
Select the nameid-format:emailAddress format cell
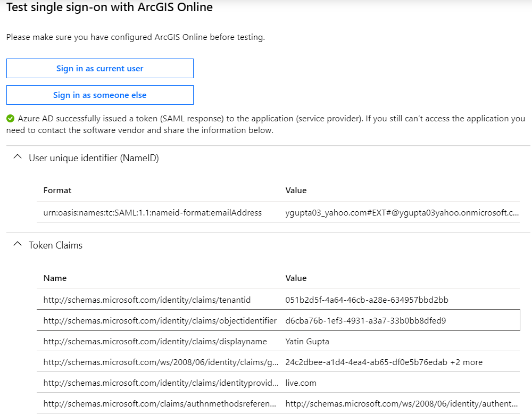coord(152,213)
